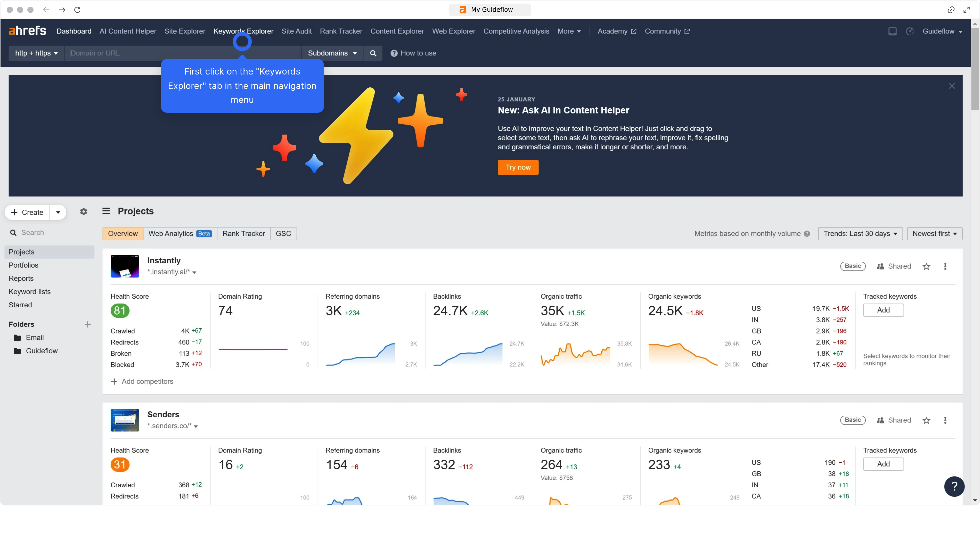Click the add folder plus icon

[88, 324]
